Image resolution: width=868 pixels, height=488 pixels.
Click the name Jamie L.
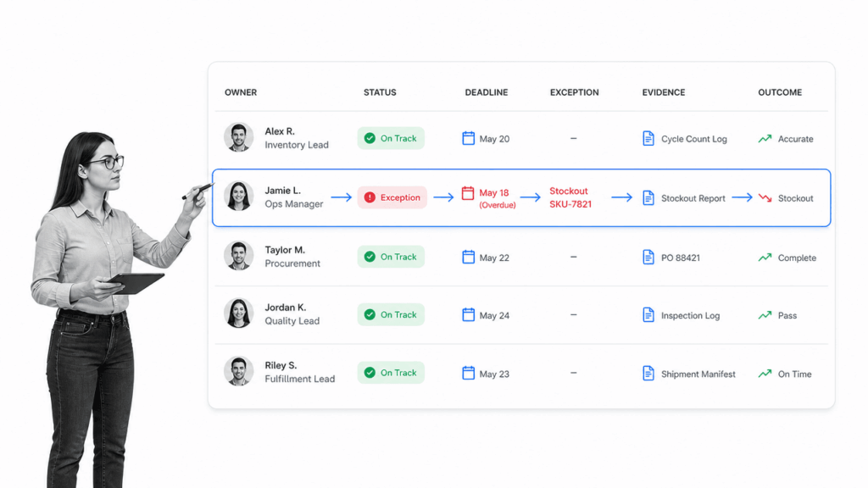tap(282, 191)
